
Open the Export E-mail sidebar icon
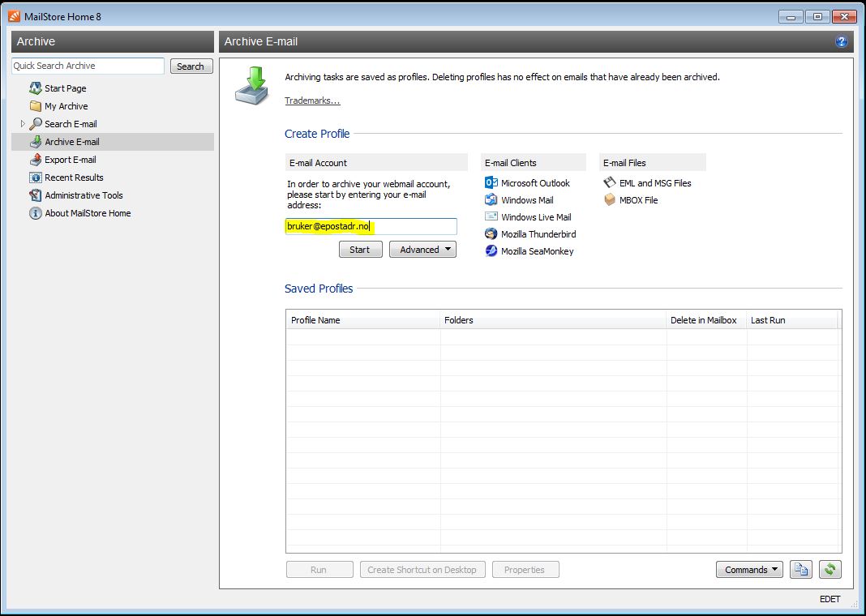[x=36, y=160]
